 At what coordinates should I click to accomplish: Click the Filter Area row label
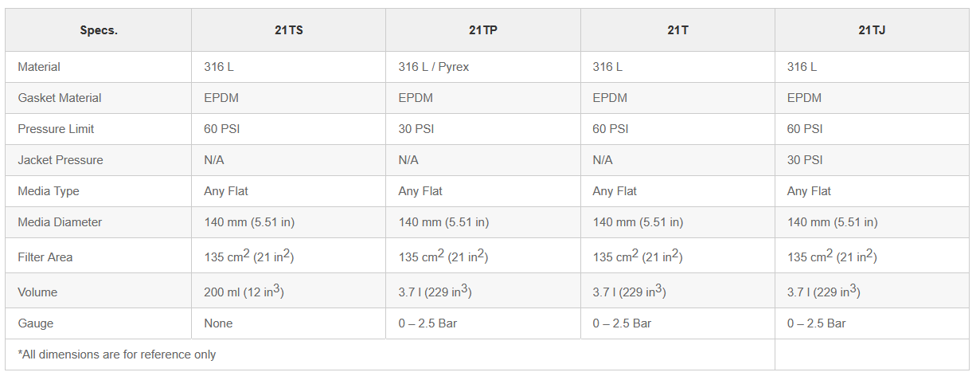coord(45,257)
